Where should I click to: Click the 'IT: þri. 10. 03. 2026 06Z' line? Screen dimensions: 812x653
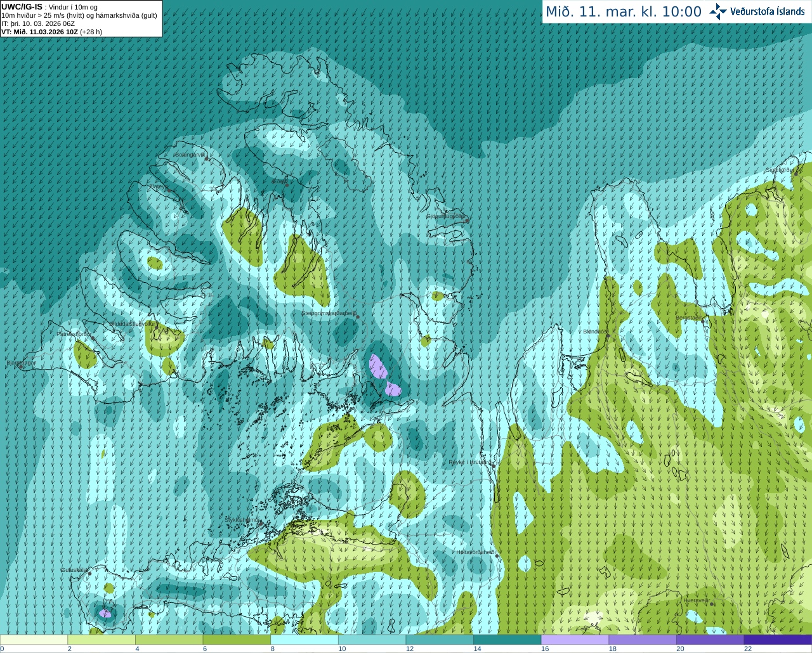coord(38,23)
